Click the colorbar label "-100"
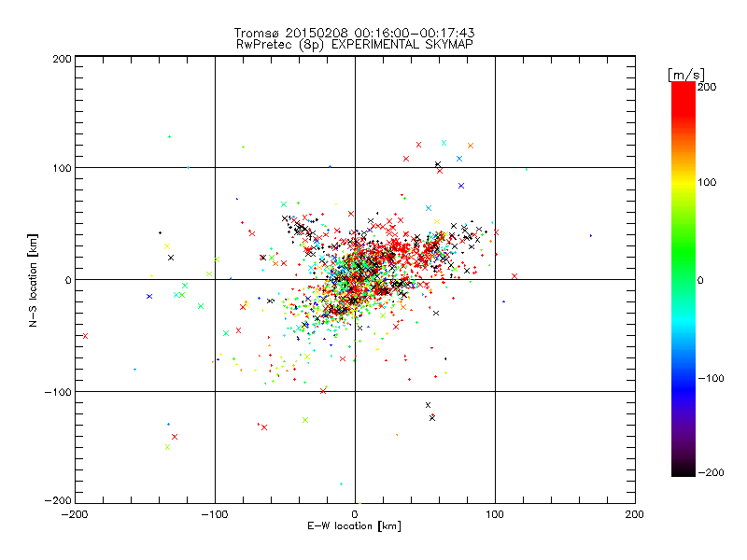Screen dimensions: 747x560 click(x=711, y=379)
